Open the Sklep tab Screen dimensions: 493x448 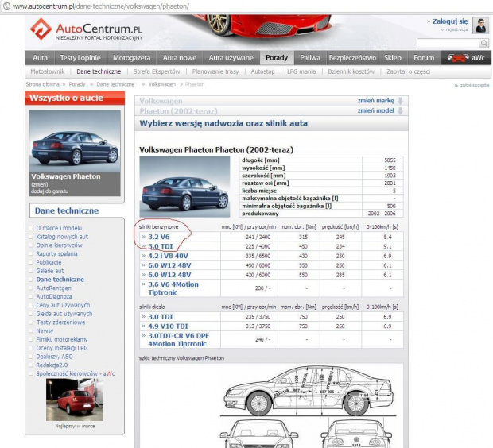[x=393, y=58]
